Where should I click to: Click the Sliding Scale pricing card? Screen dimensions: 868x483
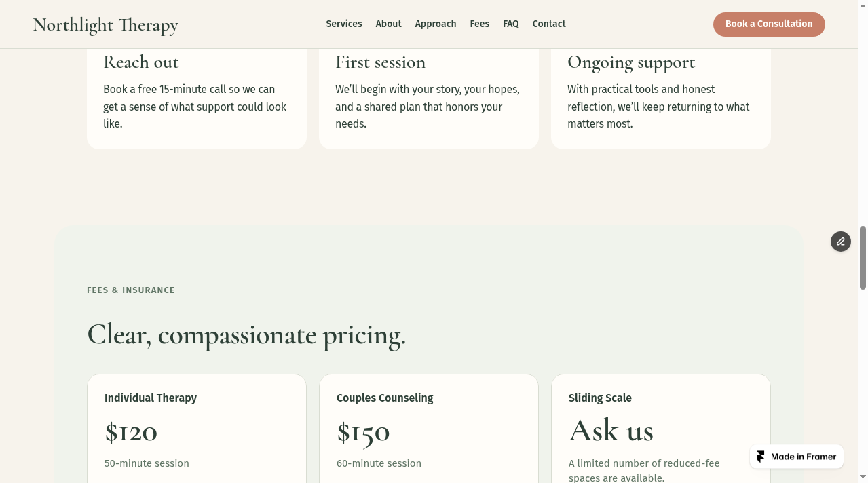point(661,429)
